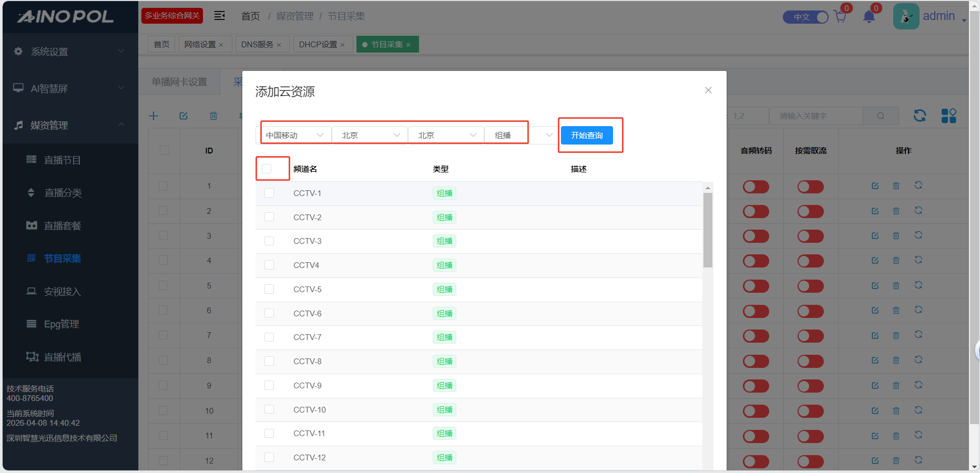Click the 开始查询 button
The height and width of the screenshot is (473, 980).
[x=587, y=135]
